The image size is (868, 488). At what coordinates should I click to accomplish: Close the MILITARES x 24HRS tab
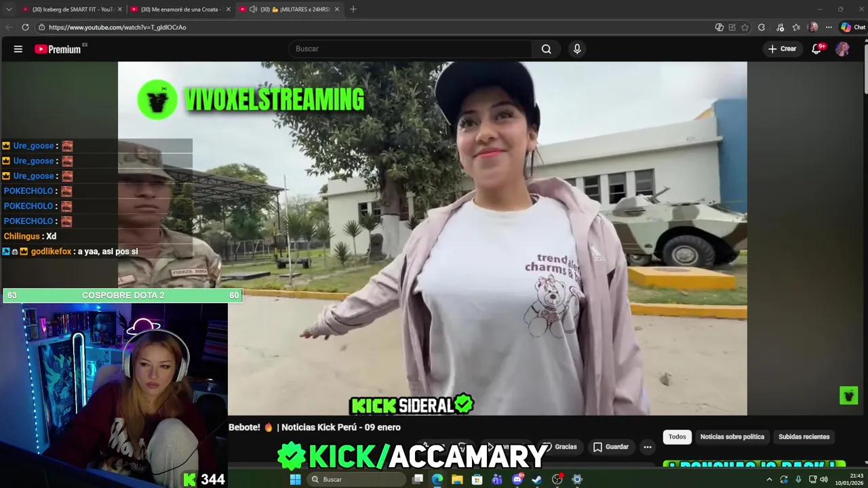pos(337,9)
